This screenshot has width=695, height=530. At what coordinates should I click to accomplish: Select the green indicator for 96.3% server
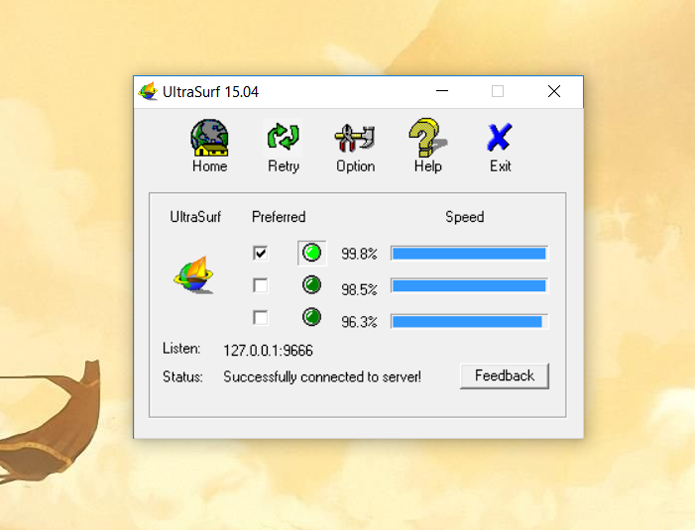coord(312,317)
